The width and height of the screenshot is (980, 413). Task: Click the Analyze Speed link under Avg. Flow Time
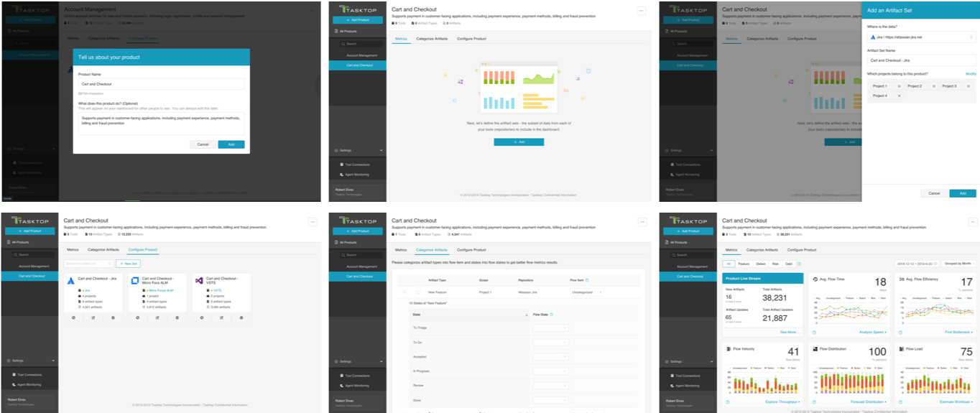873,333
